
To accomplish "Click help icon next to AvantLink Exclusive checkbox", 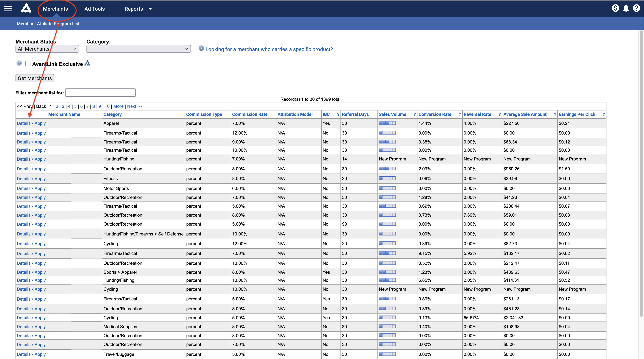I will point(19,63).
